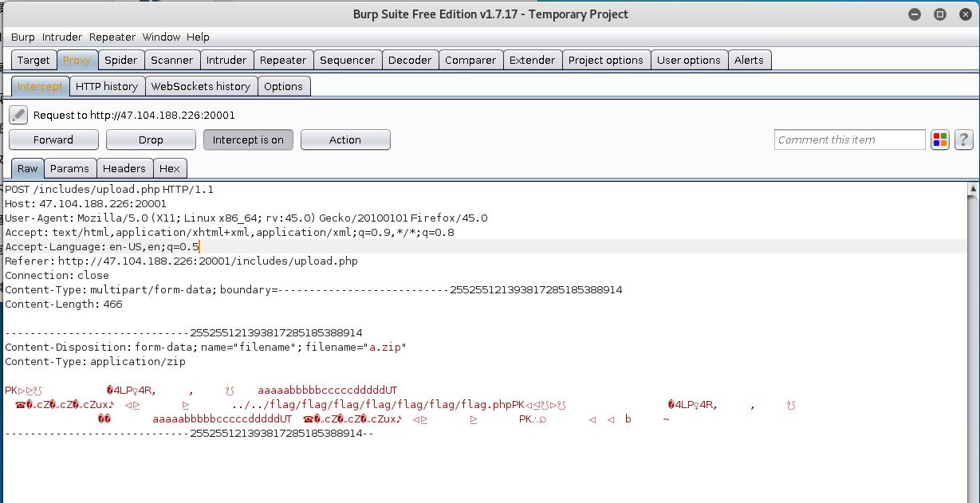This screenshot has height=503, width=980.
Task: Open the Intruder menu in menu bar
Action: click(62, 37)
